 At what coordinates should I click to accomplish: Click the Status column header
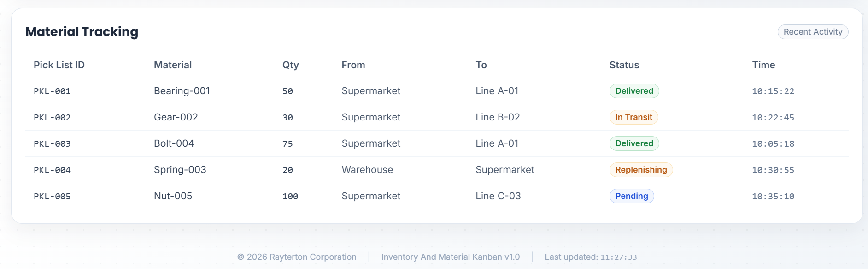pos(624,65)
